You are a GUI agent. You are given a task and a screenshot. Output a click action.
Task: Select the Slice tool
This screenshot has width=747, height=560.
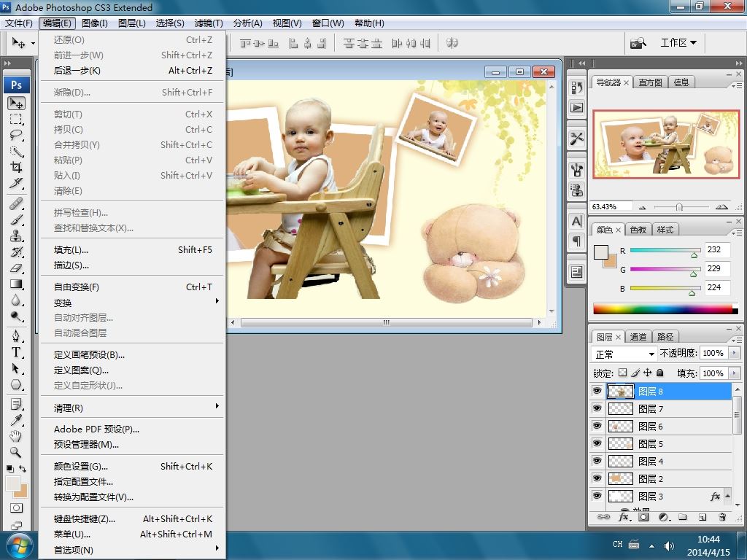tap(16, 183)
